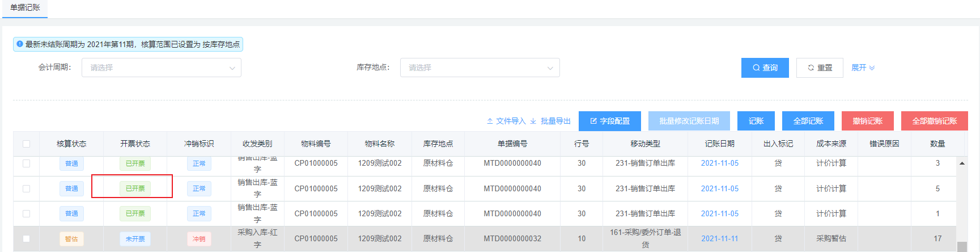The width and height of the screenshot is (980, 252).
Task: Click the blue info icon in notice
Action: pos(20,44)
